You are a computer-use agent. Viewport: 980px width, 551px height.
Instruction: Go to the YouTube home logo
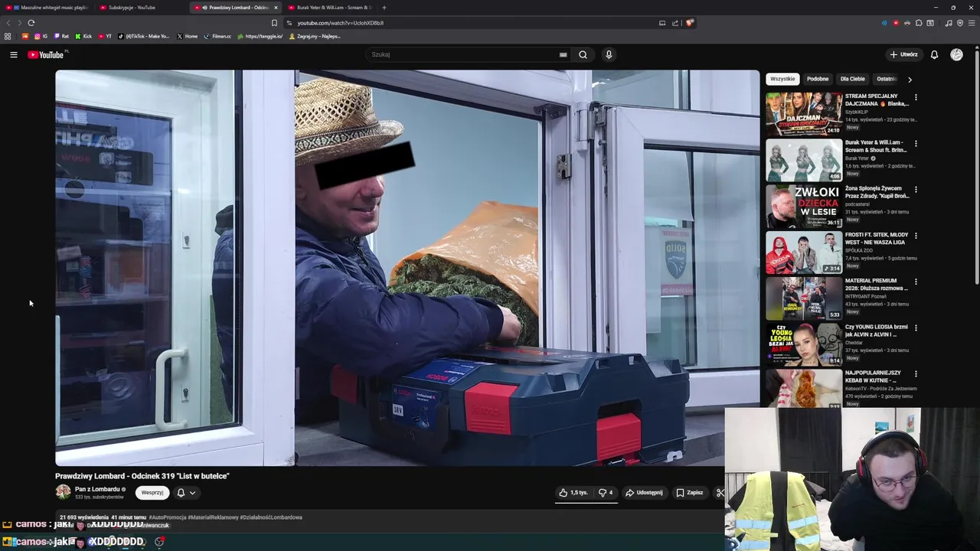click(46, 54)
